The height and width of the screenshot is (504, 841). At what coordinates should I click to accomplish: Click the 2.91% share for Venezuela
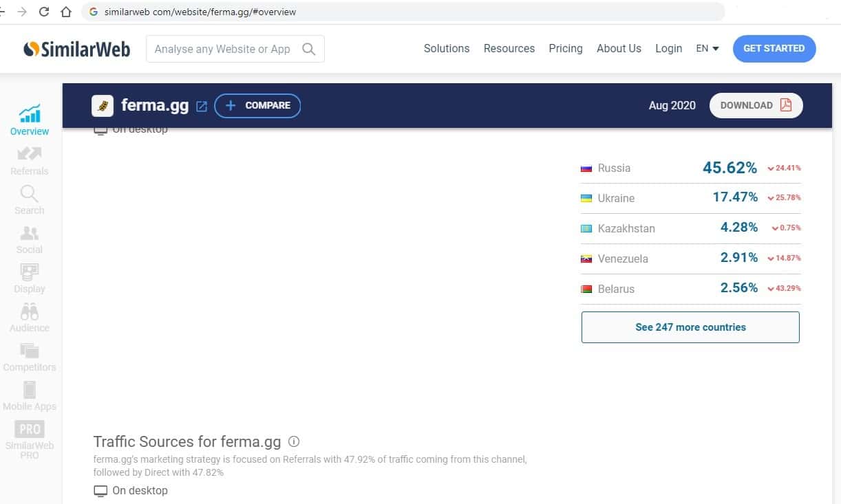click(739, 258)
